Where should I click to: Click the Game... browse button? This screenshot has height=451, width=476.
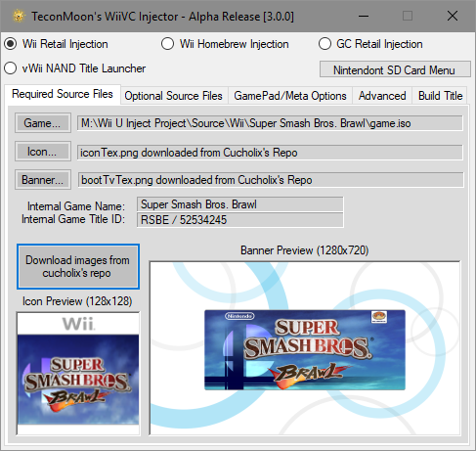click(x=42, y=123)
